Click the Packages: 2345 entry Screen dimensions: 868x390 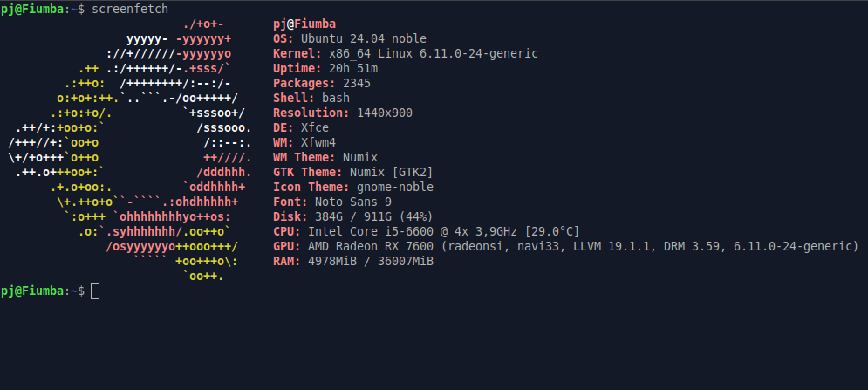pyautogui.click(x=322, y=84)
